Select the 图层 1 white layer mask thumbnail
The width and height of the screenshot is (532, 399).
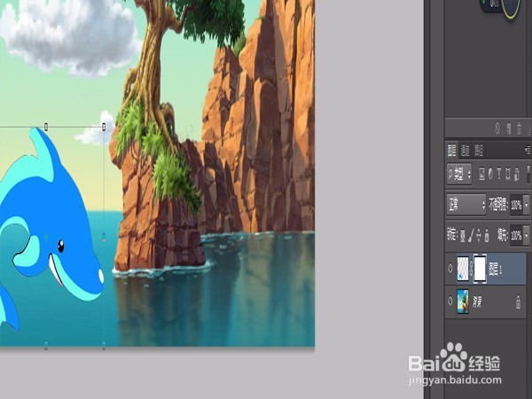pos(480,269)
